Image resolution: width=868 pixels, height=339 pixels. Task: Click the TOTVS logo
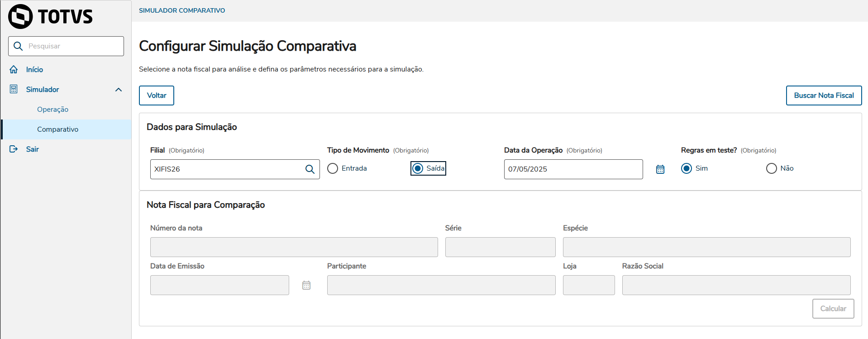(x=50, y=17)
